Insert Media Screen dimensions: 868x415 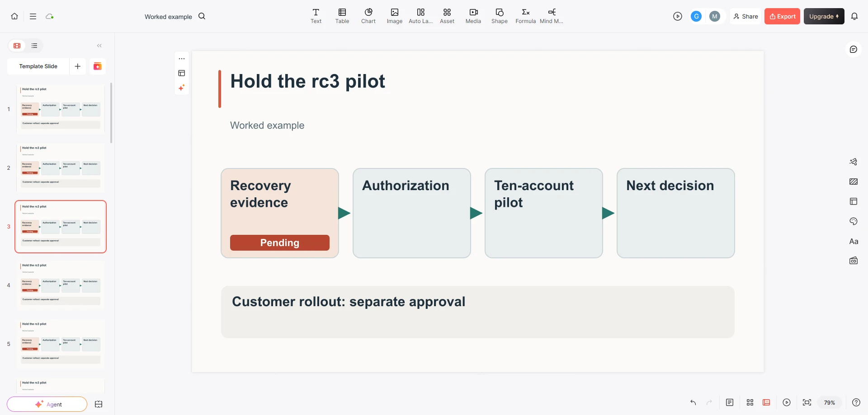click(473, 16)
